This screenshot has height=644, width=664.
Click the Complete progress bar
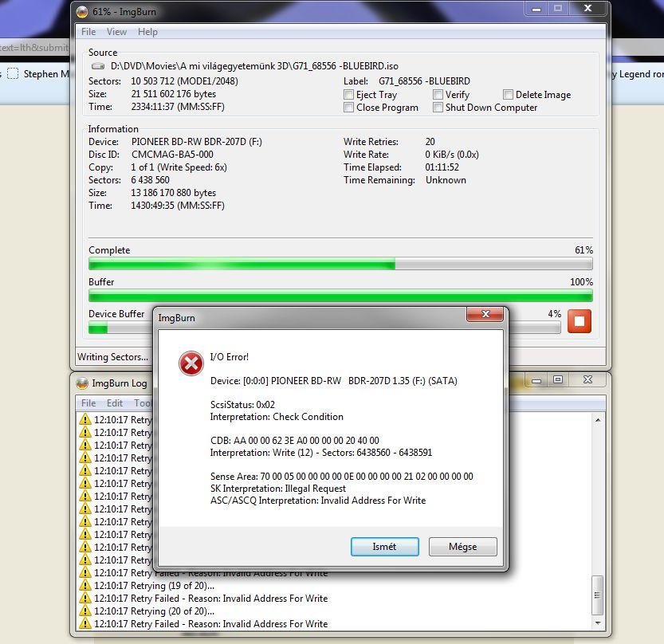[340, 264]
